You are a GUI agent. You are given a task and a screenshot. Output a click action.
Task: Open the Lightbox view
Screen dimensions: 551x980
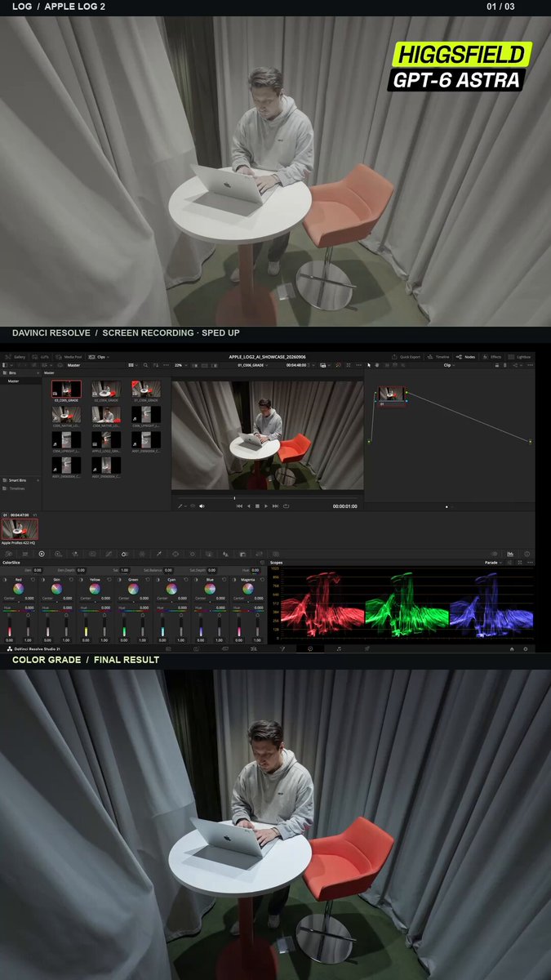click(519, 357)
